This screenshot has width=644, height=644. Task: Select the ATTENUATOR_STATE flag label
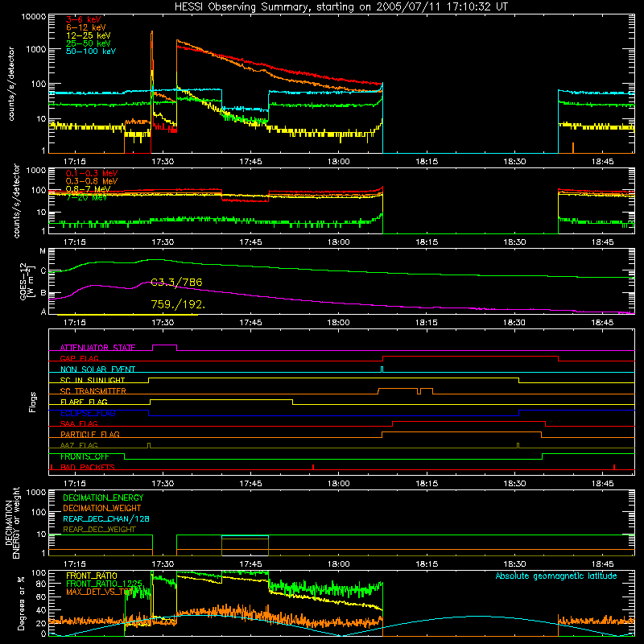click(x=97, y=348)
